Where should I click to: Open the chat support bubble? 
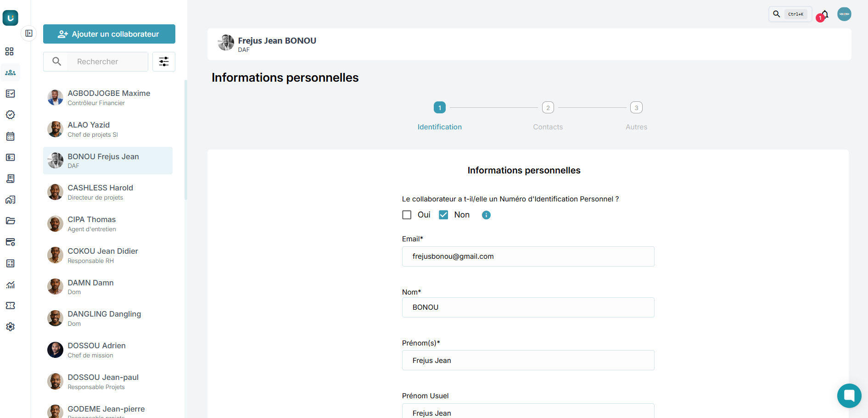(x=849, y=396)
